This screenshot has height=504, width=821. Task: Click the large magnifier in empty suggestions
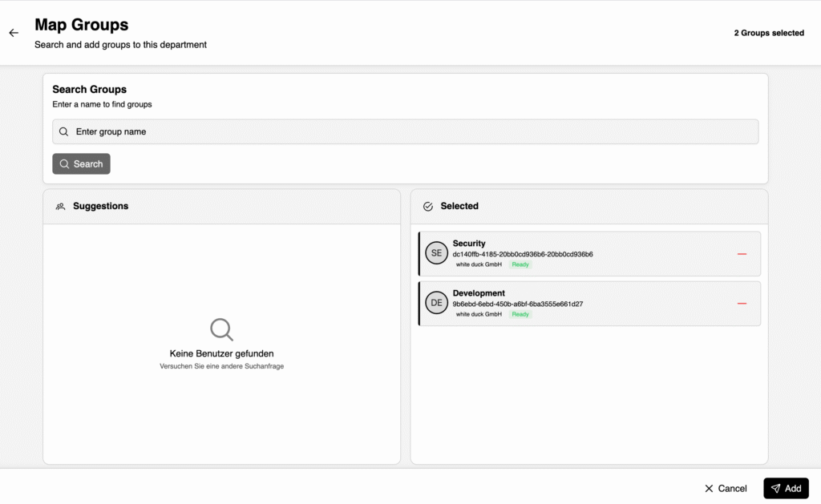[221, 329]
